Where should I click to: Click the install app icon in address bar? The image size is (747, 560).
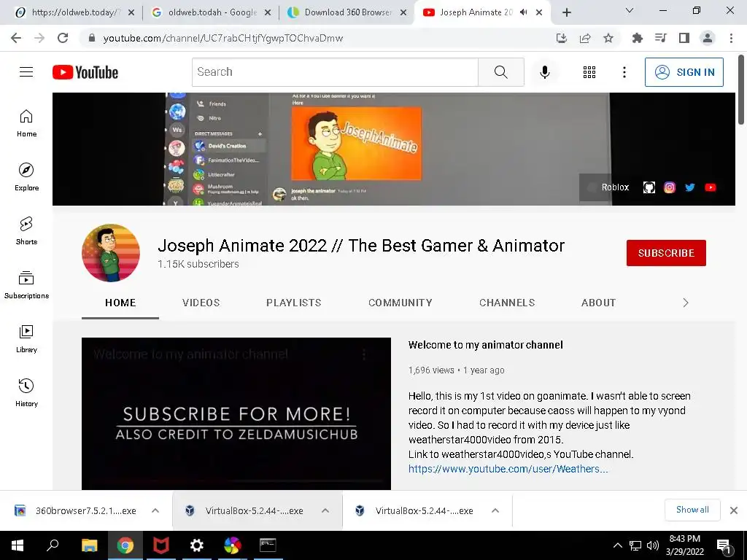tap(562, 38)
